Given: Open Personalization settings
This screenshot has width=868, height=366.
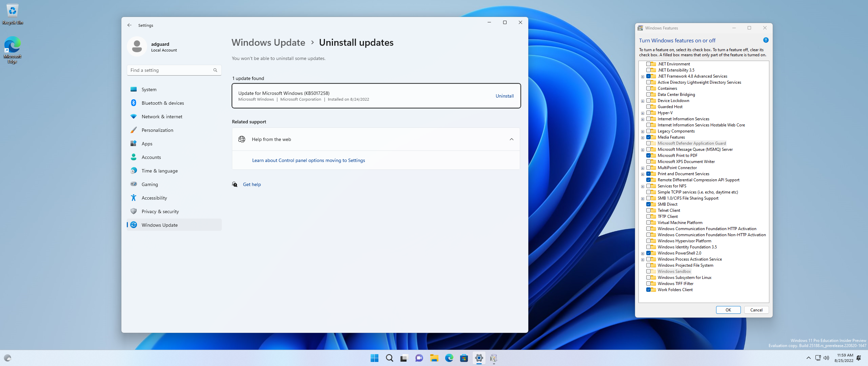Looking at the screenshot, I should click(174, 130).
